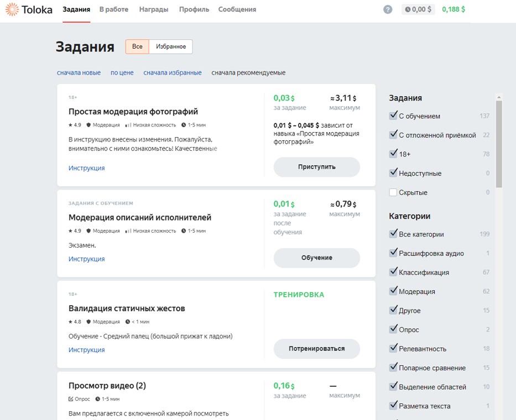This screenshot has width=516, height=420.
Task: Sort by сначала избранные
Action: tap(173, 73)
